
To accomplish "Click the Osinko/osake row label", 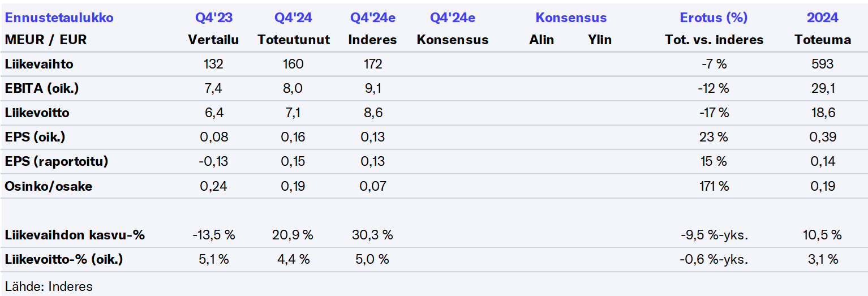I will 48,186.
